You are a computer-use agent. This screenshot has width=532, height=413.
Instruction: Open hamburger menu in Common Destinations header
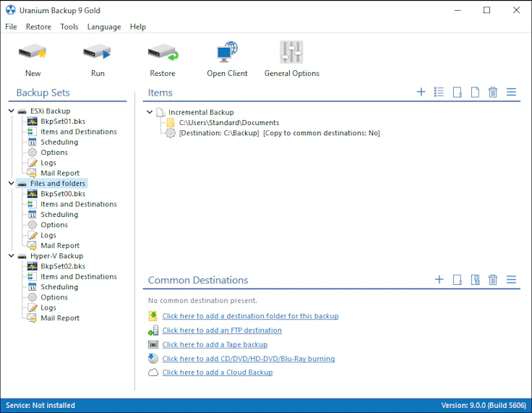point(511,279)
